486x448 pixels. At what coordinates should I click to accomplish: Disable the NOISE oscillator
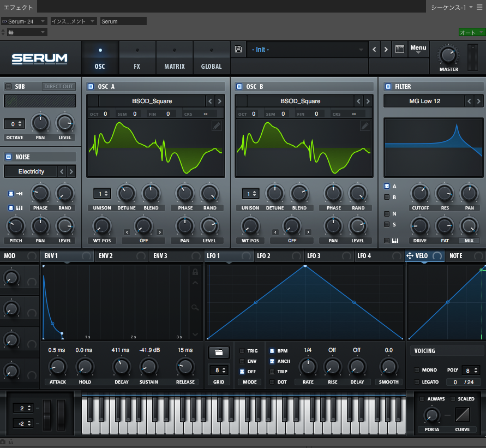8,157
